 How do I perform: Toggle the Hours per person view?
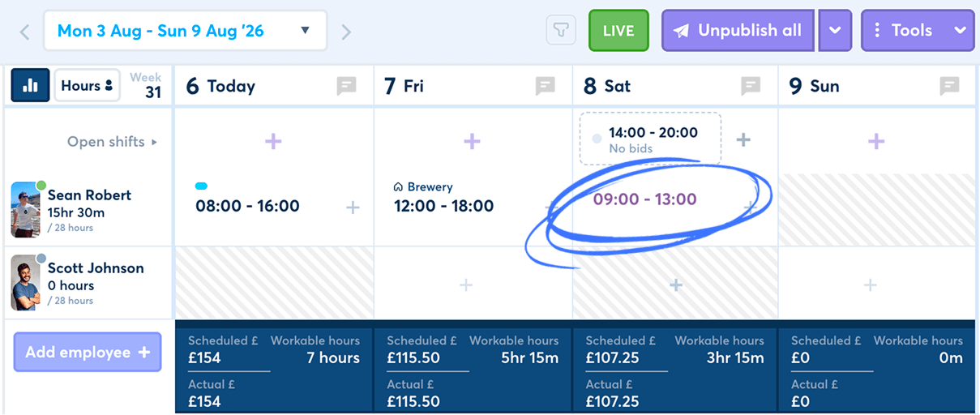tap(88, 85)
